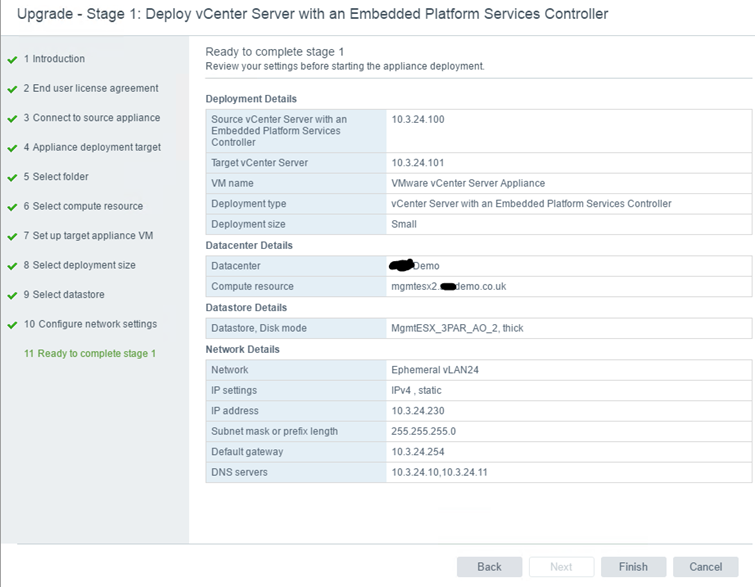Click Finish to start deployment
Viewport: 755px width, 587px height.
point(633,567)
